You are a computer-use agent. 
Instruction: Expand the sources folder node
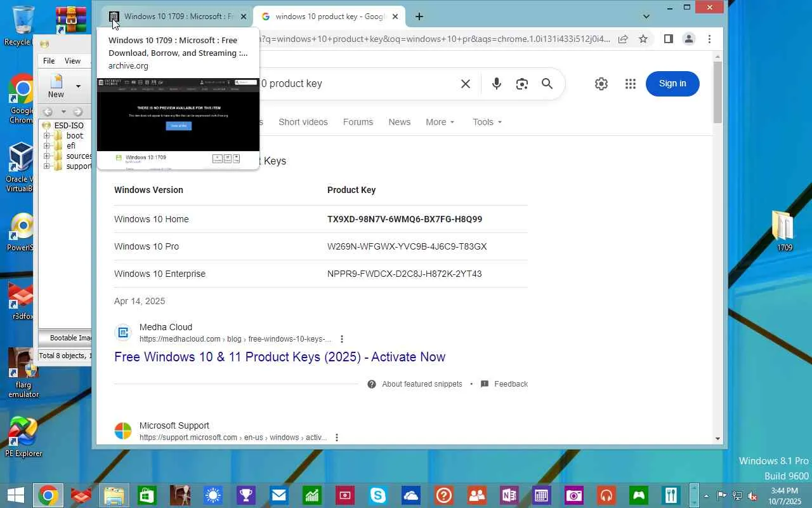[46, 156]
